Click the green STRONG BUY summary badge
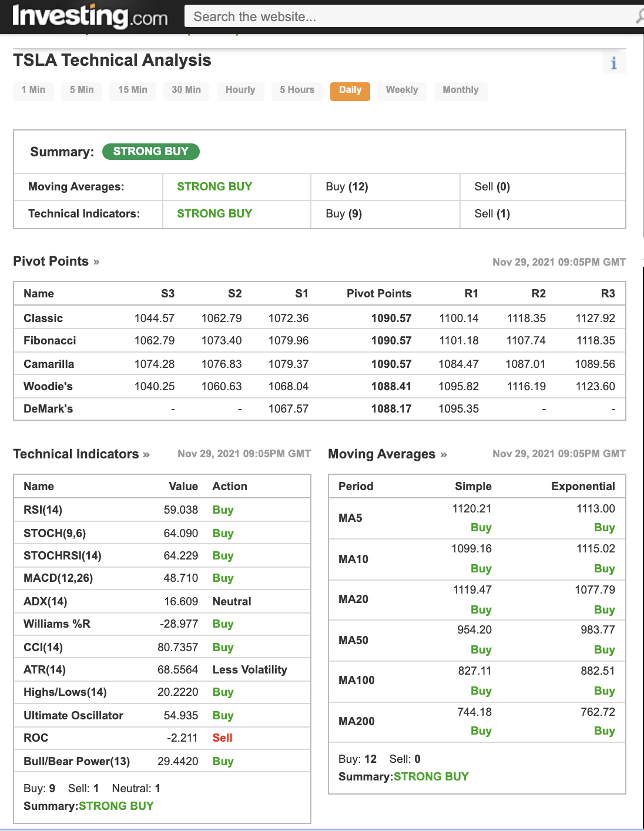 (151, 152)
